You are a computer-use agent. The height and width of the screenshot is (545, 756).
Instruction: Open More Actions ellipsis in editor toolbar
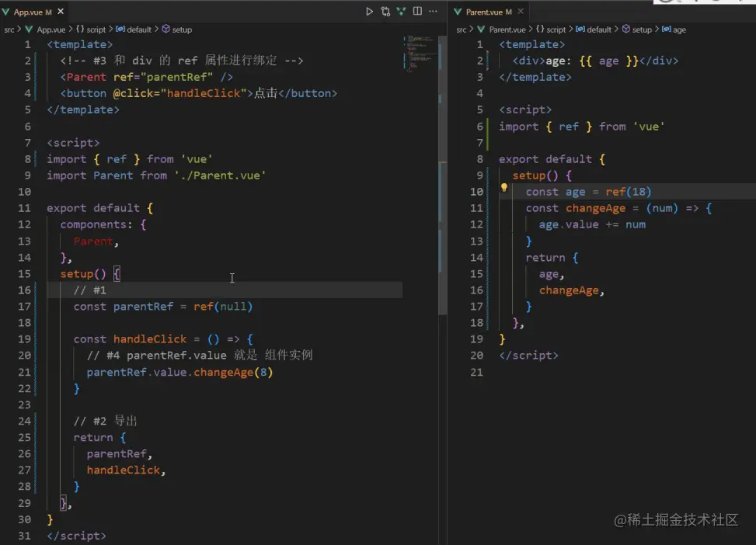[433, 11]
